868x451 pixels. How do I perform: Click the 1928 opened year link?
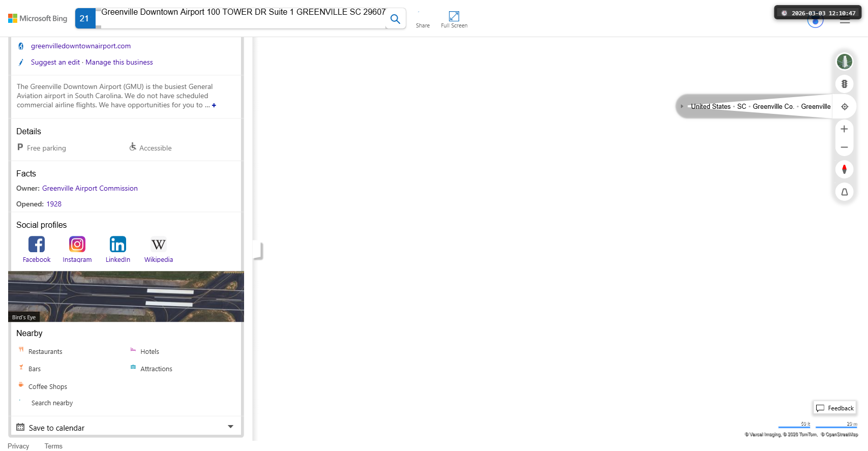54,204
